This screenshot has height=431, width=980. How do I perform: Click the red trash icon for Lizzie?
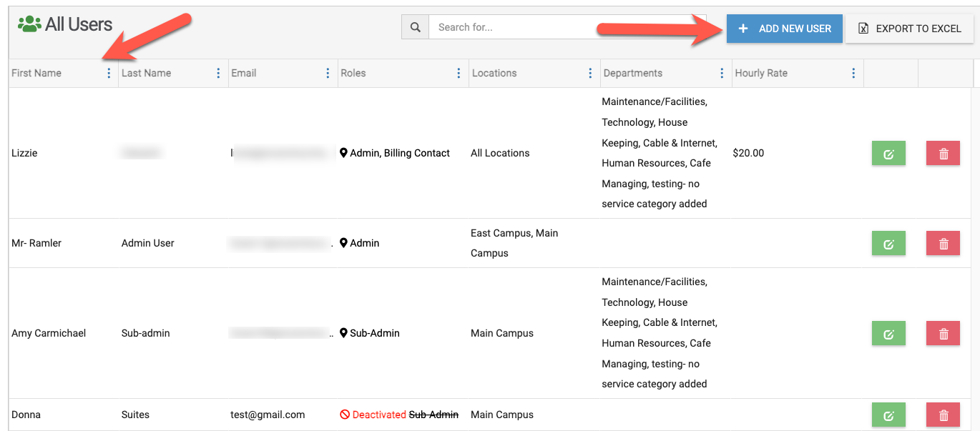(x=944, y=154)
